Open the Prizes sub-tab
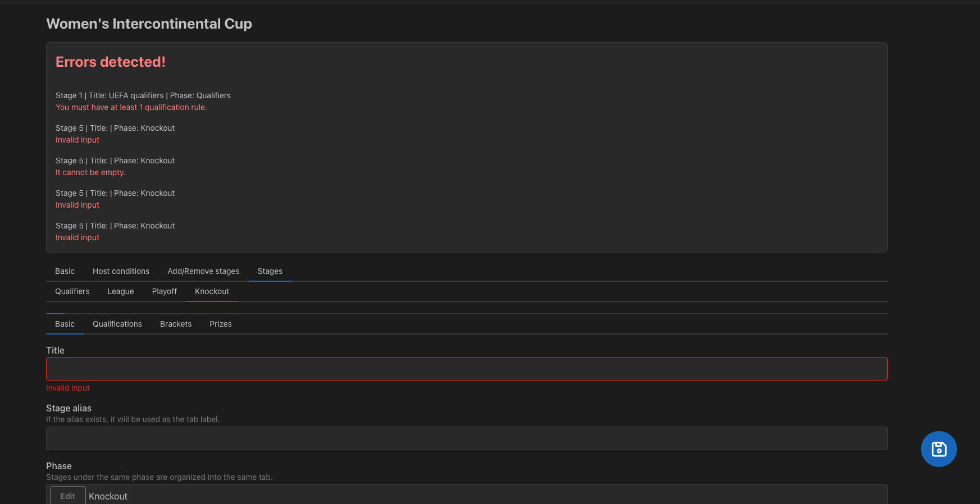The width and height of the screenshot is (980, 504). click(220, 324)
